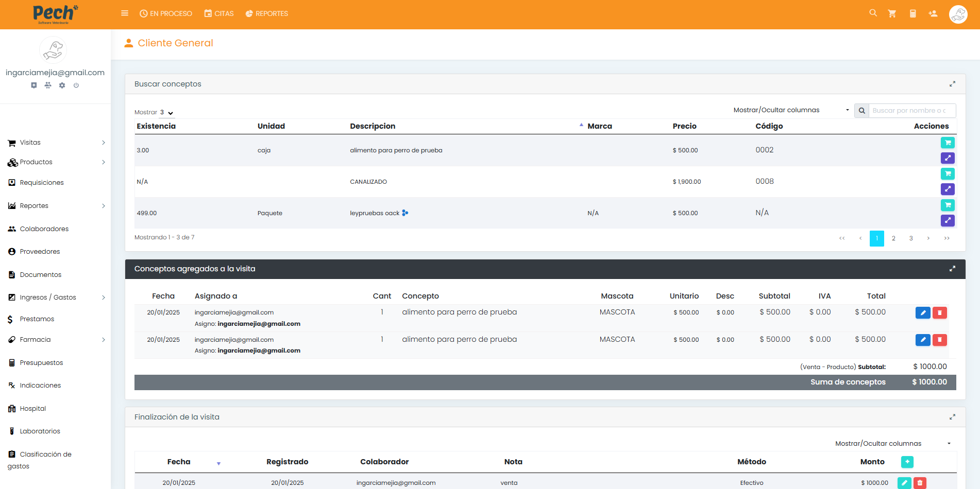Go to page 2 of concepts
This screenshot has height=489, width=980.
tap(893, 238)
